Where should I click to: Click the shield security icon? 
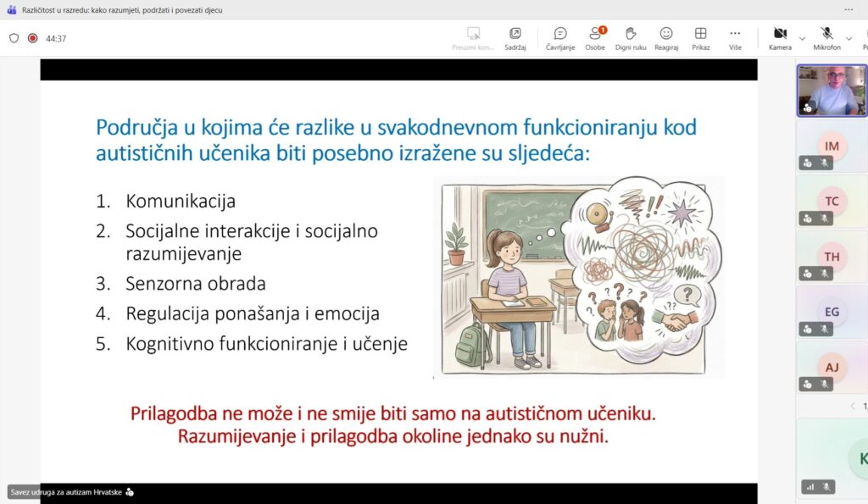tap(14, 38)
